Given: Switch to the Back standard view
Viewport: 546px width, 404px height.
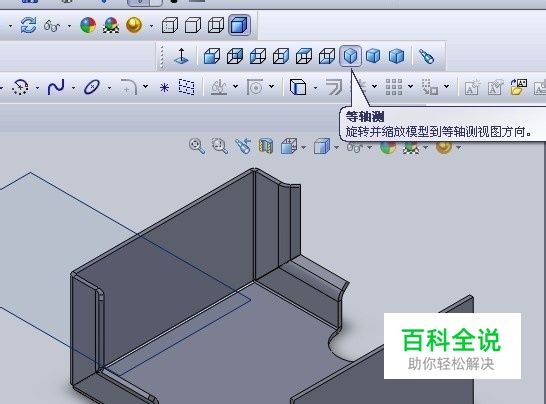Looking at the screenshot, I should pos(235,56).
